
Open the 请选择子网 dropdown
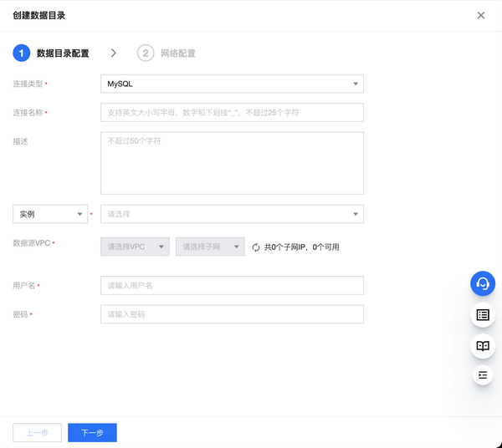coord(210,247)
